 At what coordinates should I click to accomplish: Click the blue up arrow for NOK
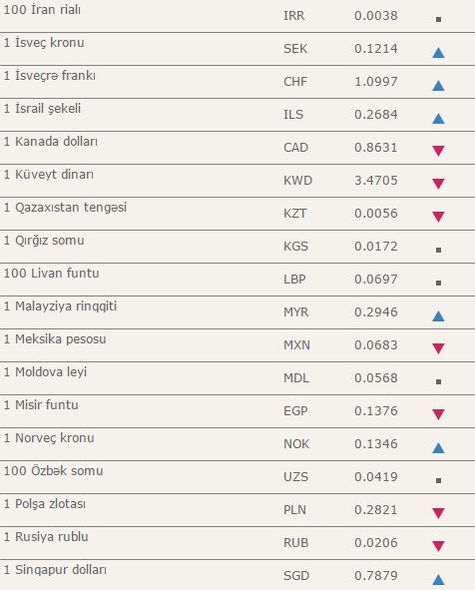[x=438, y=448]
